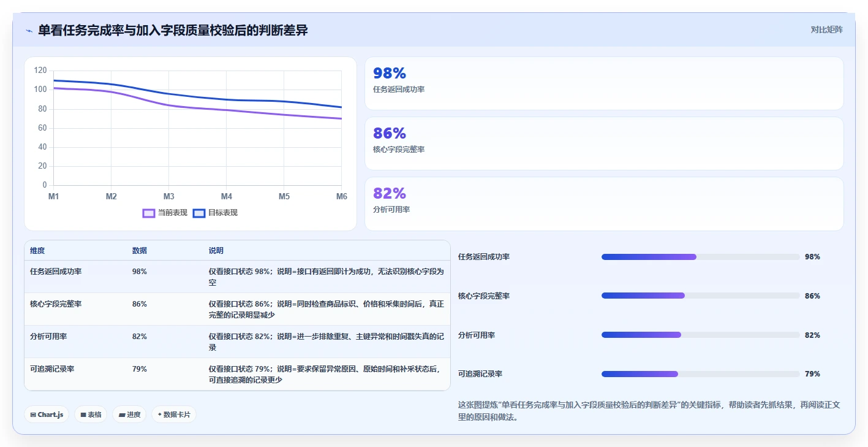Screen dimensions: 868x447
Task: Click the 82% cell in the table
Action: pos(140,336)
